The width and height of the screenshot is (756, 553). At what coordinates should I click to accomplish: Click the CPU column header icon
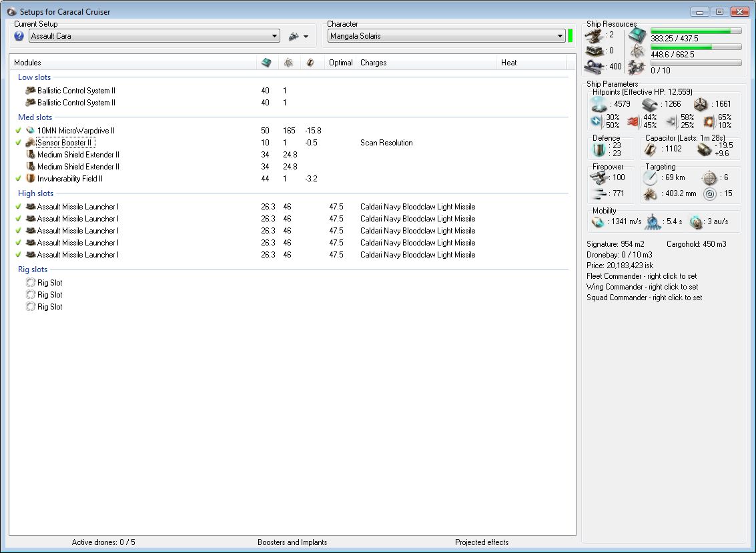[x=266, y=63]
